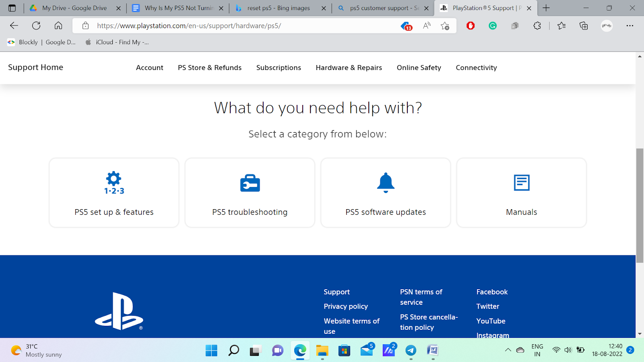Open the clock and date 18-08-2022
Screen dimensions: 644x362
tap(607, 350)
